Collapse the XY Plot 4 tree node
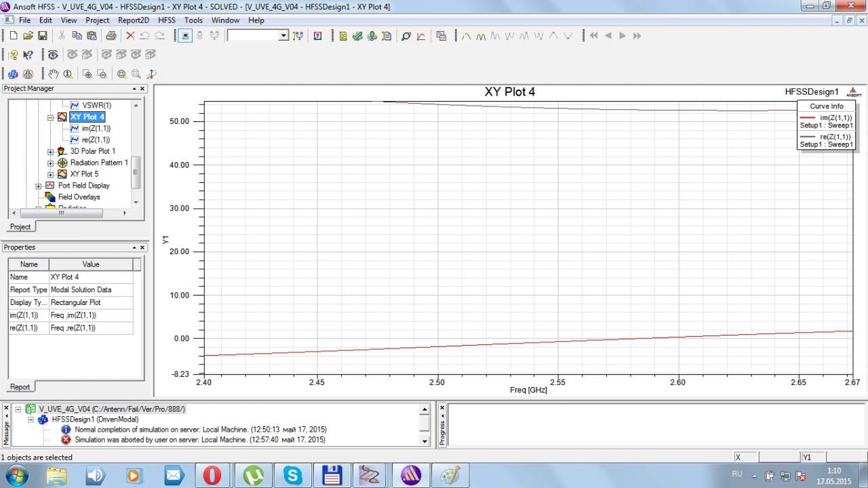 click(x=50, y=117)
